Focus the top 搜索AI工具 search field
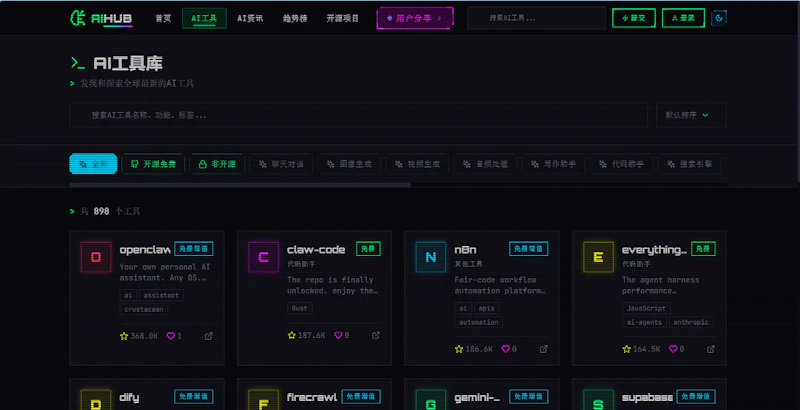Image resolution: width=800 pixels, height=410 pixels. (537, 18)
